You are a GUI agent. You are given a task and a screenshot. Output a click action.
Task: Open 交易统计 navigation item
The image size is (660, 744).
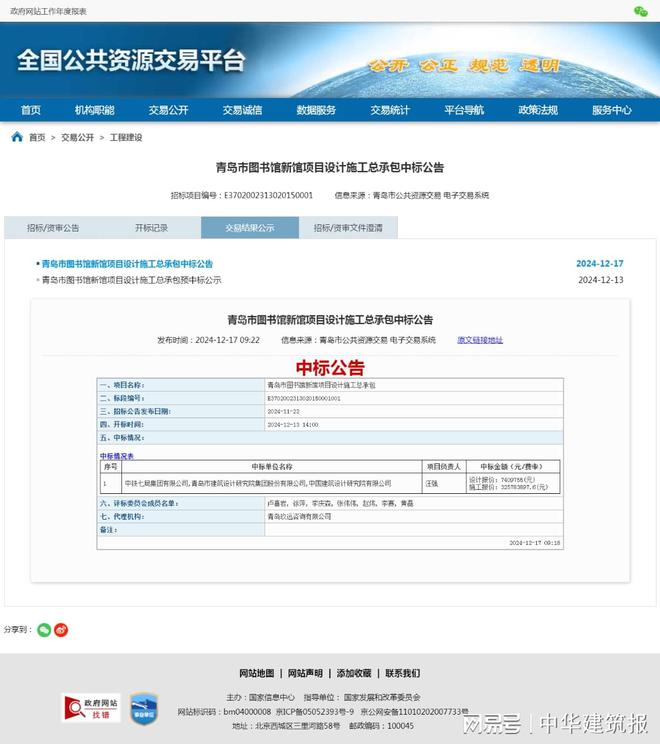pos(390,110)
